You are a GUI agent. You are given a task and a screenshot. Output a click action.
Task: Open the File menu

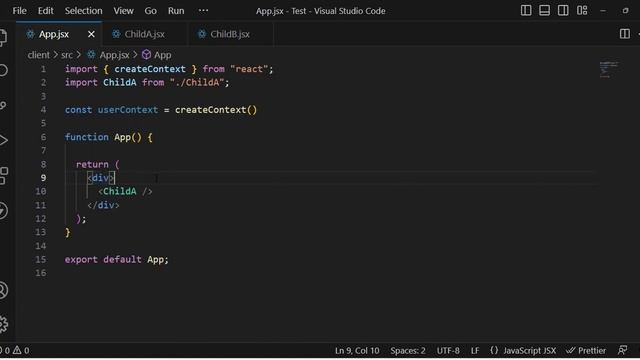click(19, 11)
